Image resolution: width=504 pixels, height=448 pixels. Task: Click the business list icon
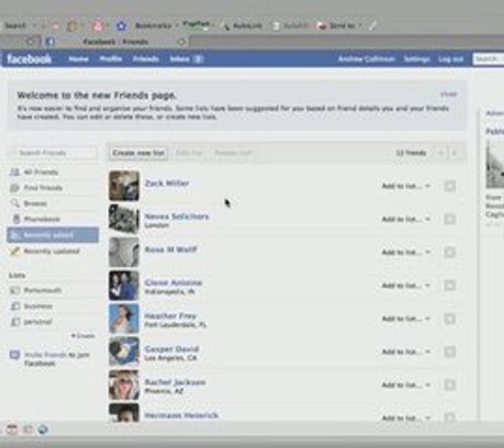15,306
